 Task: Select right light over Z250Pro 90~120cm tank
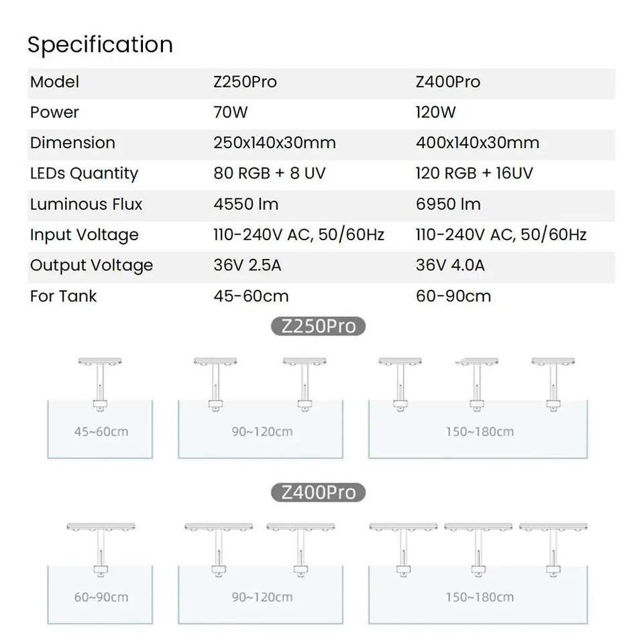[x=304, y=362]
